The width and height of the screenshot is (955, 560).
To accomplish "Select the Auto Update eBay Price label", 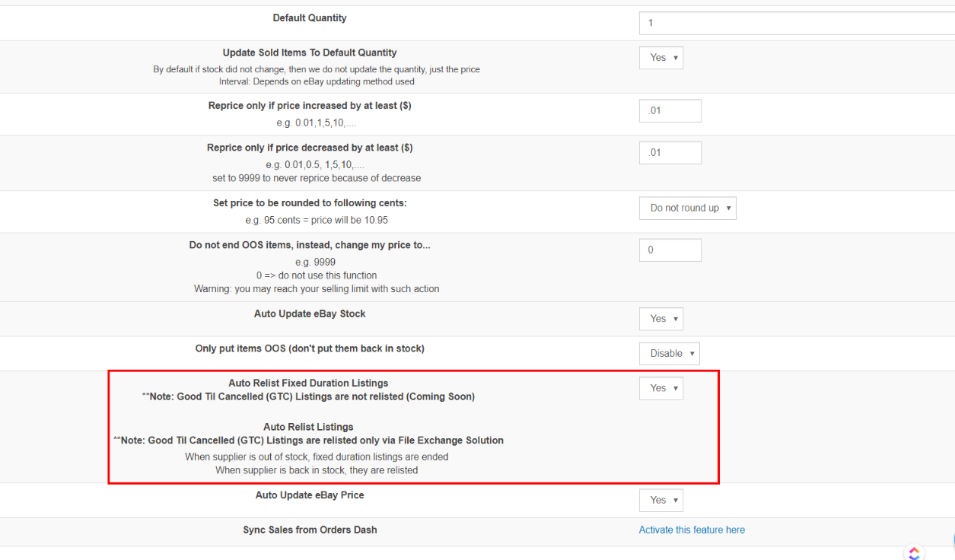I will point(310,495).
